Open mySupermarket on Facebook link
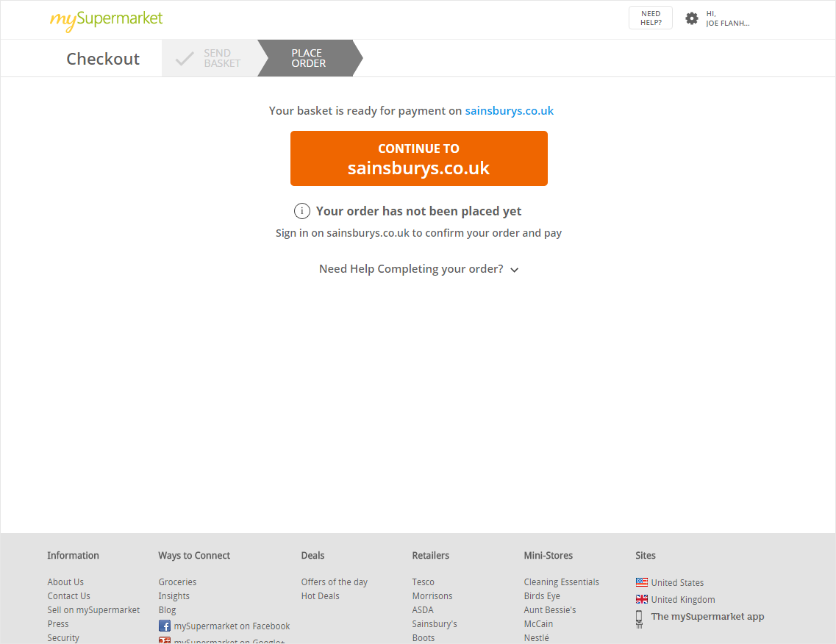The width and height of the screenshot is (836, 644). [x=232, y=626]
